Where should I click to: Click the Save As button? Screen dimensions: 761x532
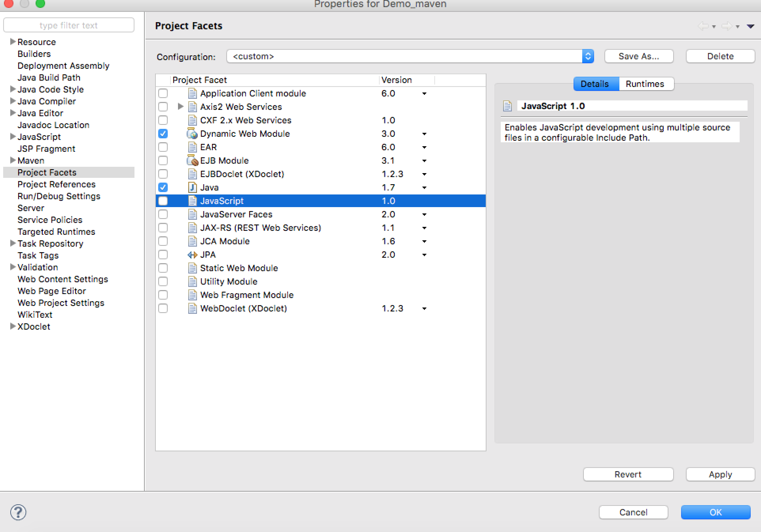click(x=637, y=55)
